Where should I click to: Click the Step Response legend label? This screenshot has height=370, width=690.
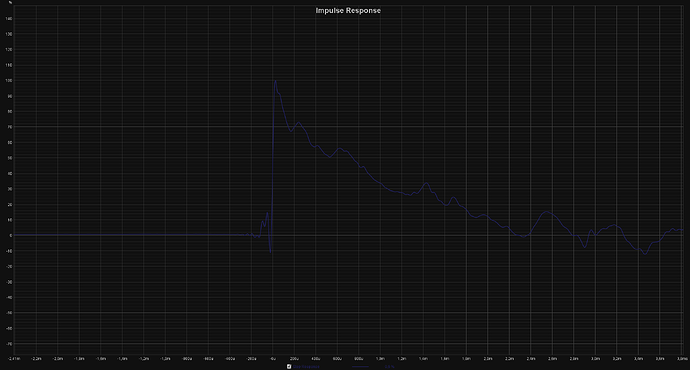(306, 366)
